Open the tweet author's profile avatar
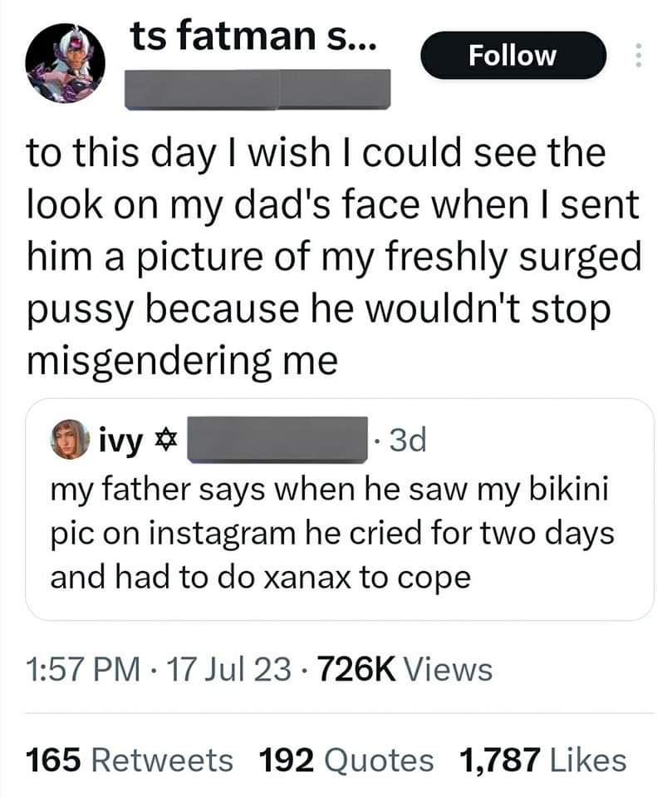Viewport: 672px width, 798px height. click(65, 63)
